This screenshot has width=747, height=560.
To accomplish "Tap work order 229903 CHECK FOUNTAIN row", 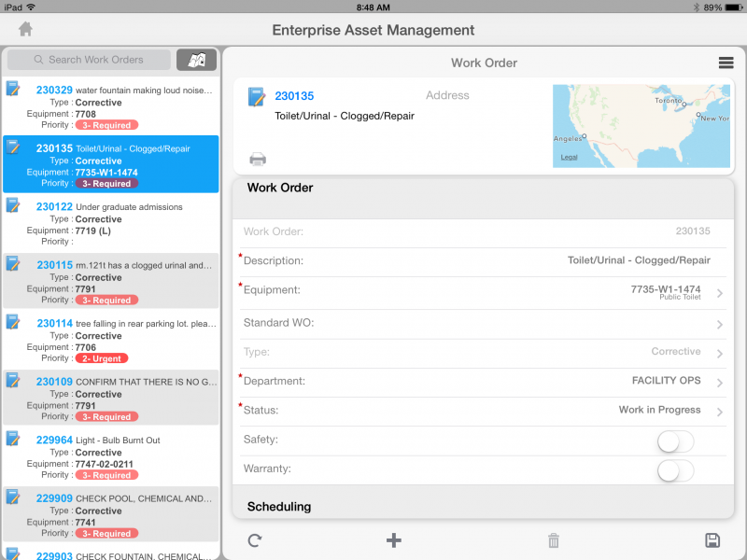I will (110, 553).
